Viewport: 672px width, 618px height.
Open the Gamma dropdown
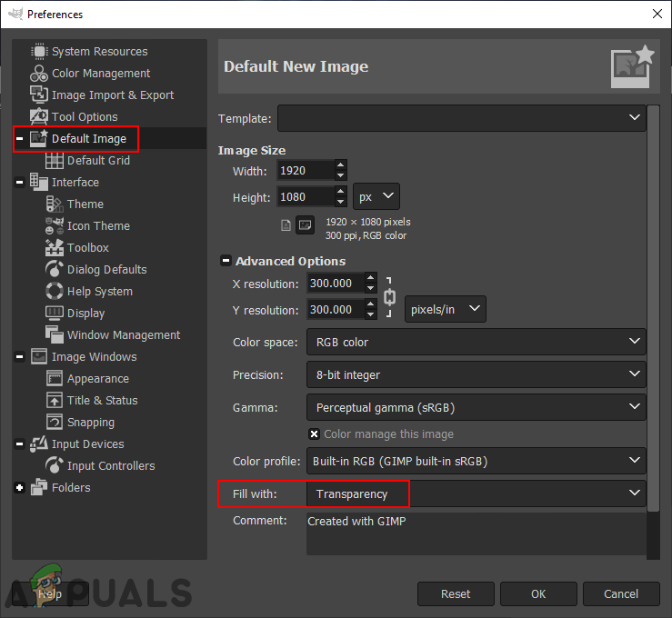click(476, 407)
